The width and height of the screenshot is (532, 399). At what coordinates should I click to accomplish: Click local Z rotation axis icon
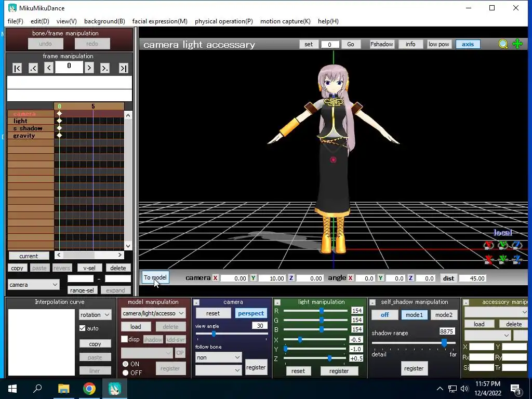tap(517, 245)
